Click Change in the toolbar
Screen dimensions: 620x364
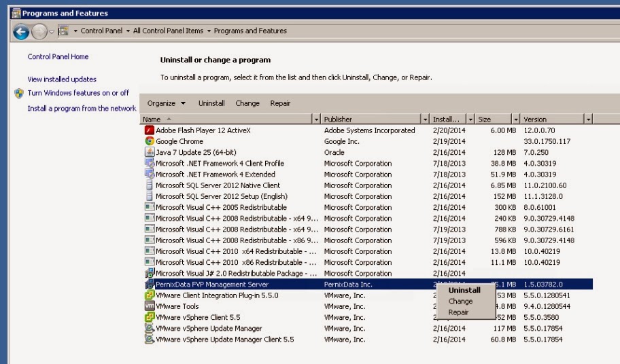coord(247,103)
